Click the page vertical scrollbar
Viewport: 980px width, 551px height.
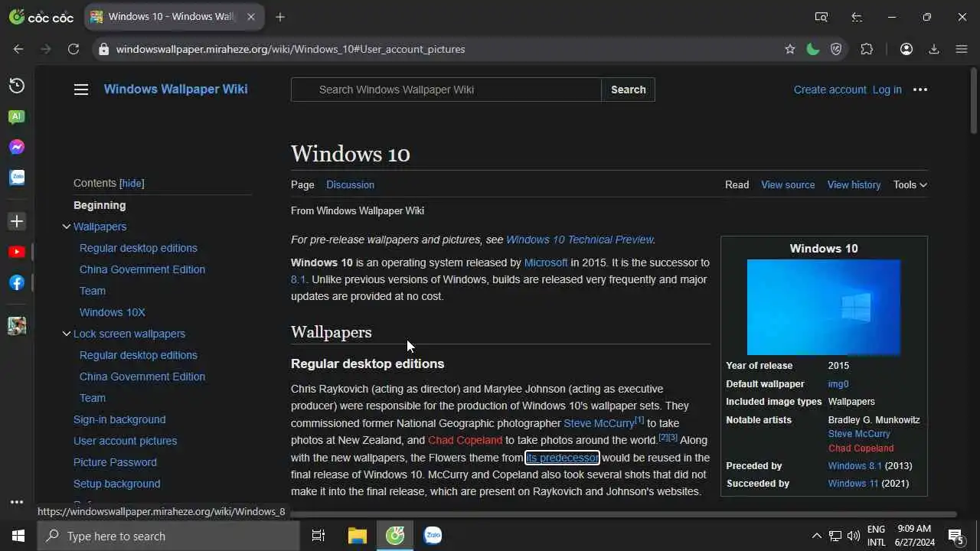[974, 99]
